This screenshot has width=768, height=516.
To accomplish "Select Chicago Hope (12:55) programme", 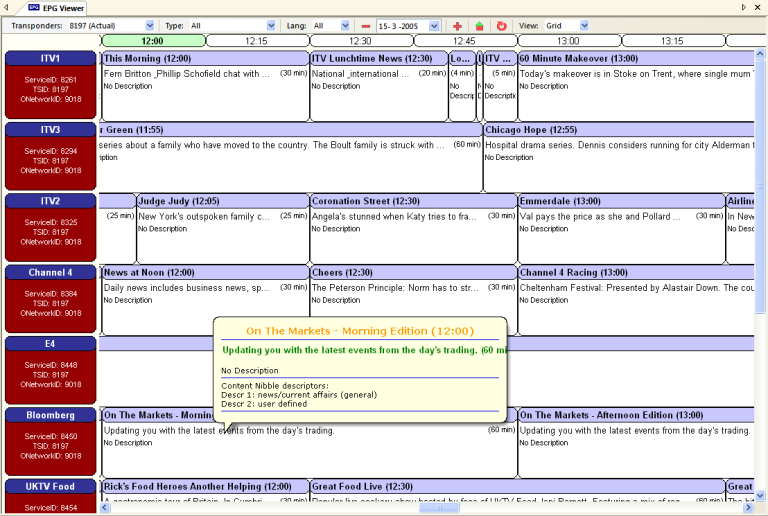I will (x=619, y=158).
